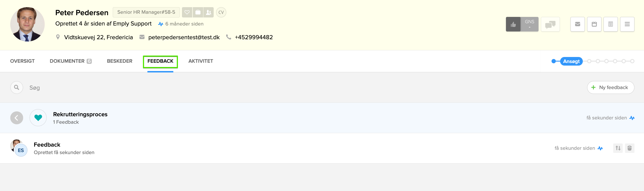Image resolution: width=644 pixels, height=191 pixels.
Task: Click the Ny feedback button
Action: [x=610, y=87]
